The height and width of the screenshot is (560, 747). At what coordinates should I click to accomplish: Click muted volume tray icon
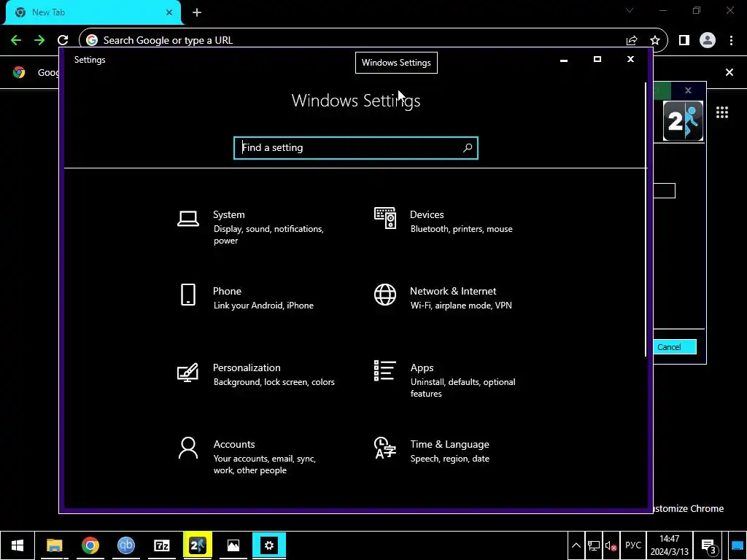611,545
